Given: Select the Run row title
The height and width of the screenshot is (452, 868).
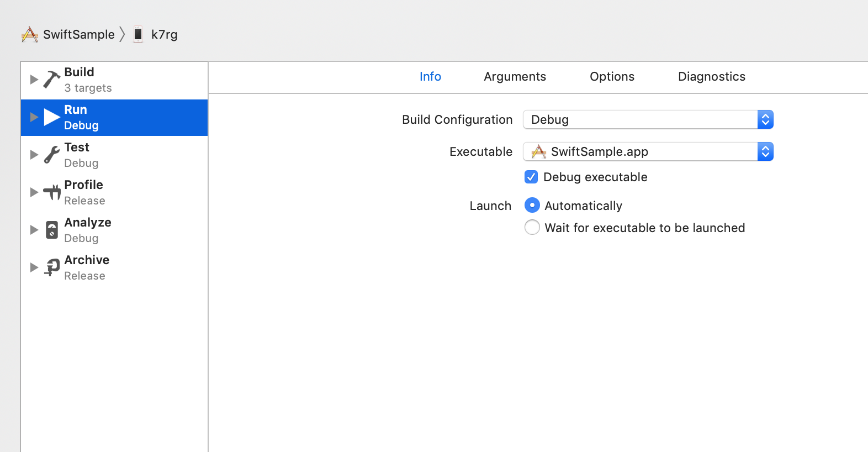Looking at the screenshot, I should pos(76,109).
